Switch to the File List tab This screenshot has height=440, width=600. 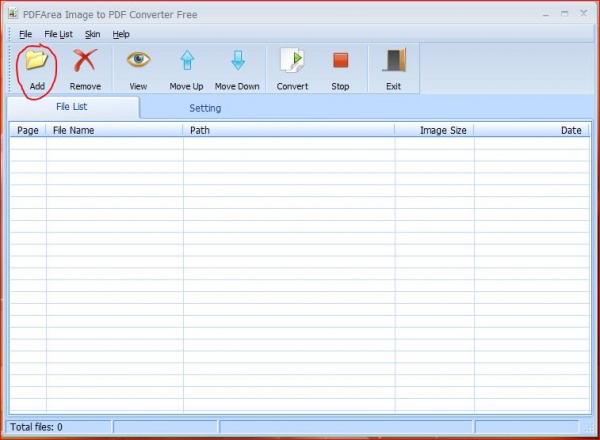73,107
